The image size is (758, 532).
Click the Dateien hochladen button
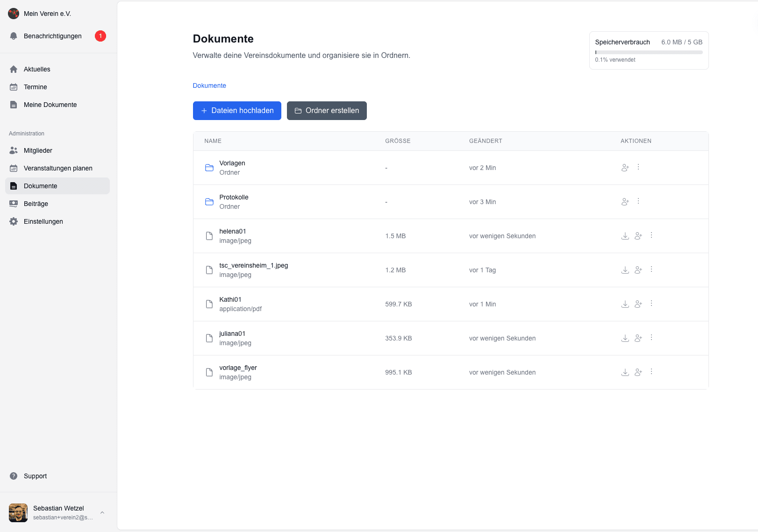tap(237, 111)
